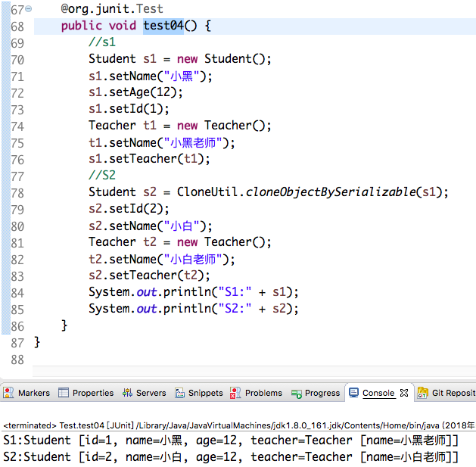Close the Console tab
476x467 pixels.
pyautogui.click(x=404, y=393)
